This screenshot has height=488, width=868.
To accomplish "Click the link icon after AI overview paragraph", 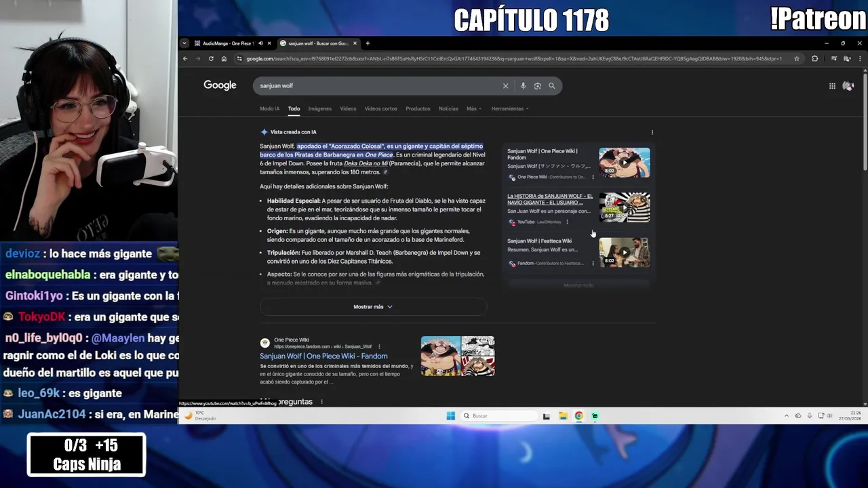I will [386, 172].
